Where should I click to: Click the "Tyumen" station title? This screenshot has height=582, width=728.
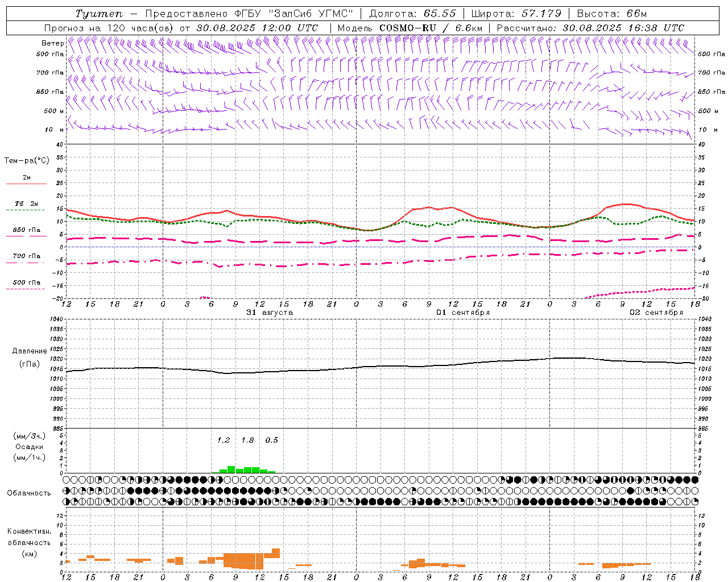99,14
